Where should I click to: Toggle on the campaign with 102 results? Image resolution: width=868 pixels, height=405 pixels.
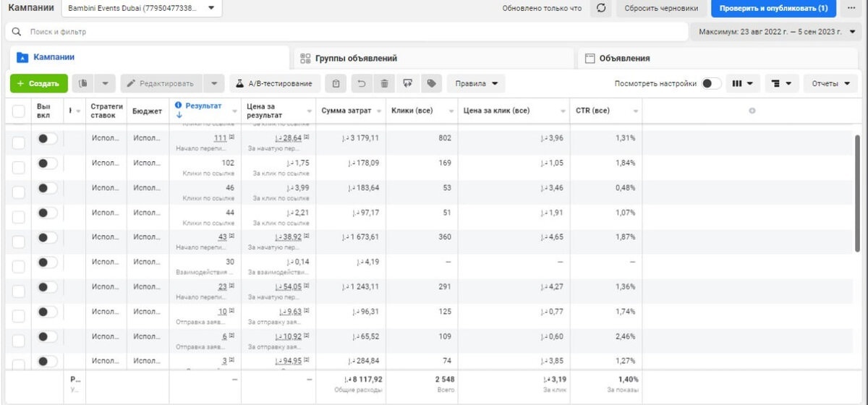point(47,163)
